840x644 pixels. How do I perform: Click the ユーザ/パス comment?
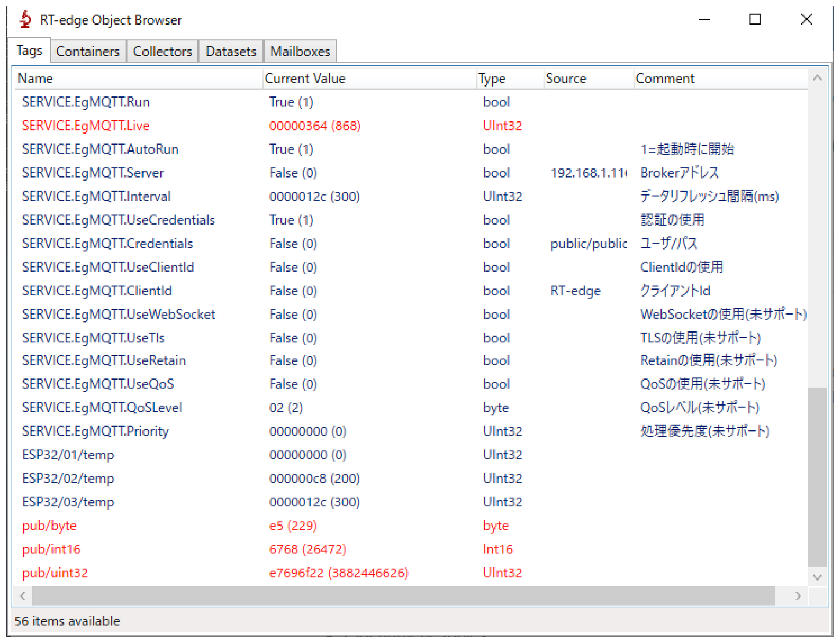[669, 243]
